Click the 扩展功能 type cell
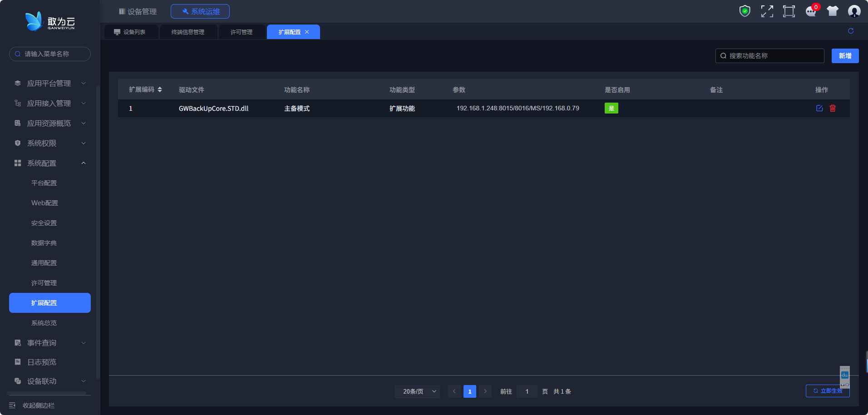The image size is (868, 415). click(x=402, y=109)
